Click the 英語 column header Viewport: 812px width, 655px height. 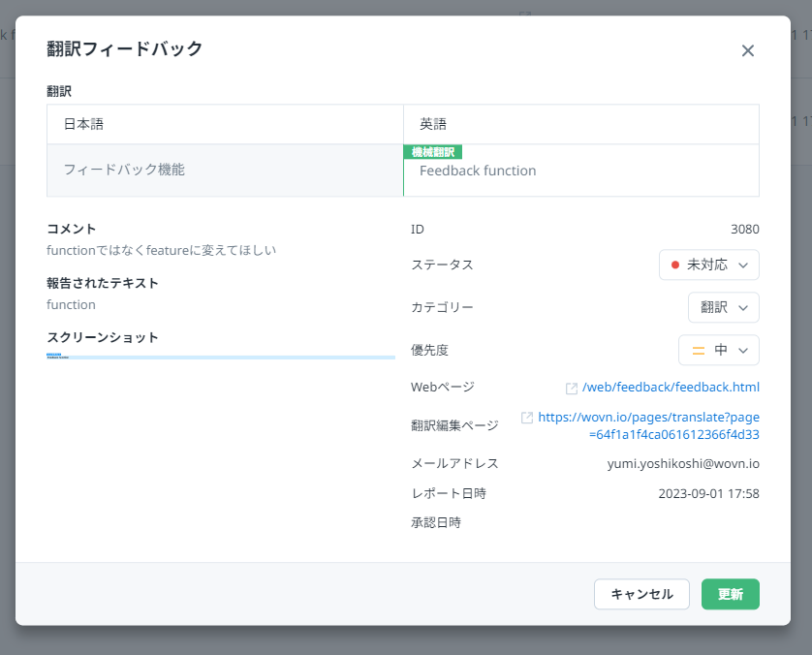pos(433,124)
